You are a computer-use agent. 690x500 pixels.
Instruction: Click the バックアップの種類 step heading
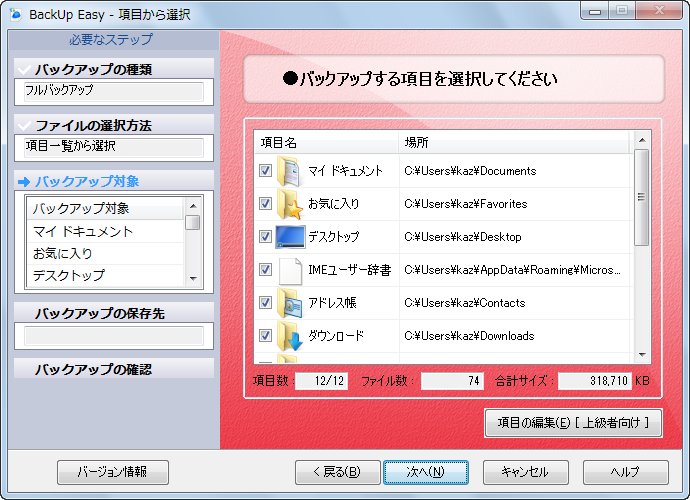point(94,70)
